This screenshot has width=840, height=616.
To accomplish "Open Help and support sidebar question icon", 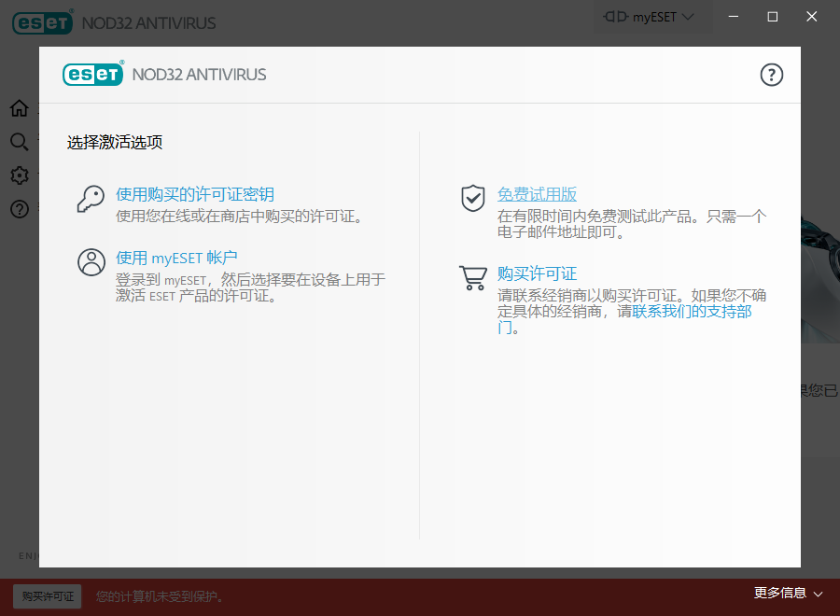I will coord(20,209).
